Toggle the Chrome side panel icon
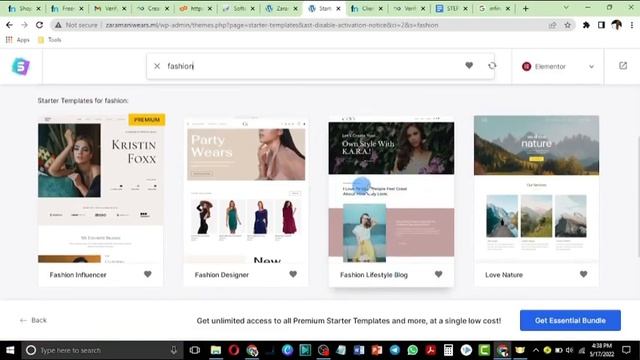The image size is (640, 360). click(x=601, y=25)
